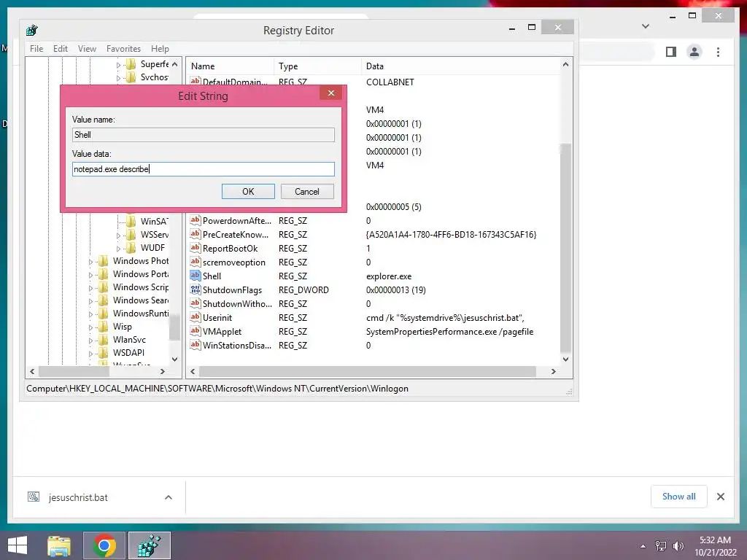Click the WSDAPI folder icon
This screenshot has width=747, height=560.
tap(103, 353)
